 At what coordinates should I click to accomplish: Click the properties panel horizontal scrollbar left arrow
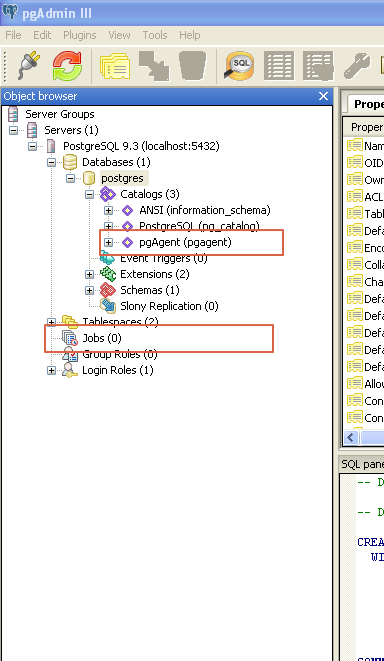[x=351, y=437]
